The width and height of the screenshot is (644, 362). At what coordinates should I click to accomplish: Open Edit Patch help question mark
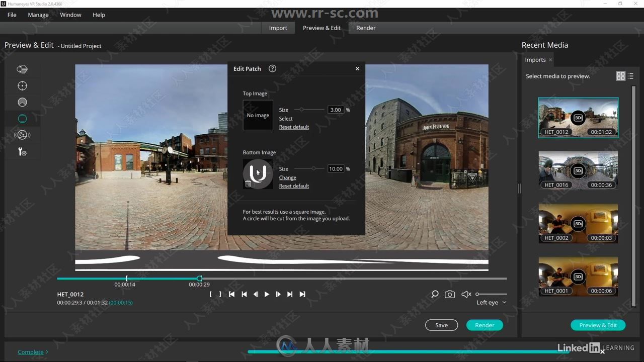(272, 68)
